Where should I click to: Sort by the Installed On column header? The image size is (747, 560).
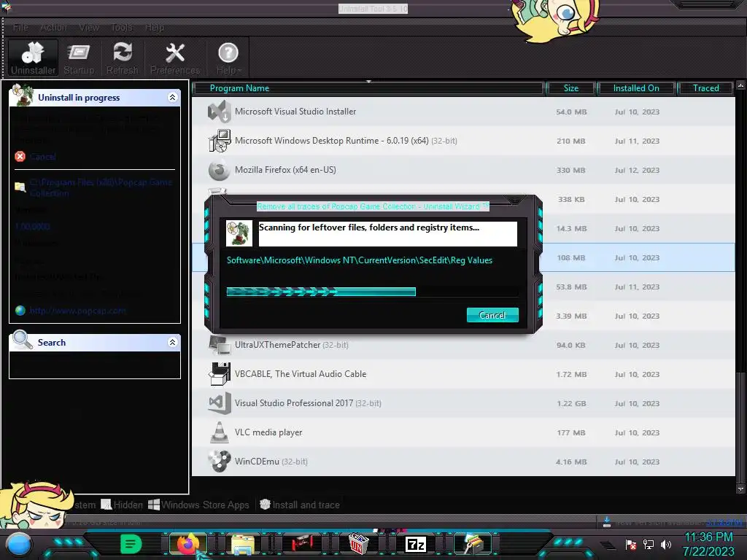[x=636, y=88]
